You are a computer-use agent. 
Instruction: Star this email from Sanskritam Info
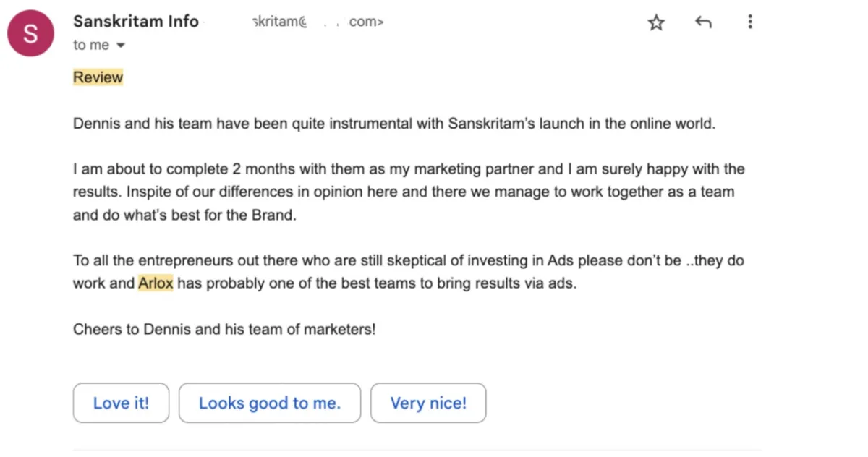click(x=656, y=23)
